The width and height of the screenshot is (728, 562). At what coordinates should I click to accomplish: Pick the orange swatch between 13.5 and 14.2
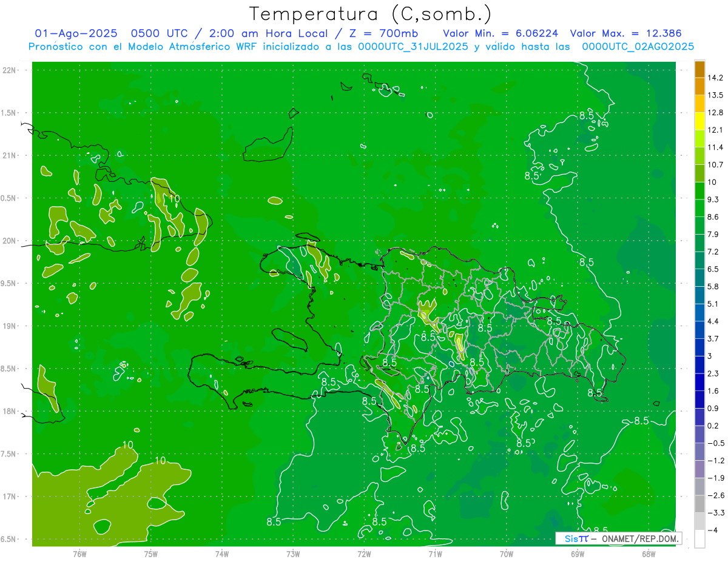pos(699,86)
